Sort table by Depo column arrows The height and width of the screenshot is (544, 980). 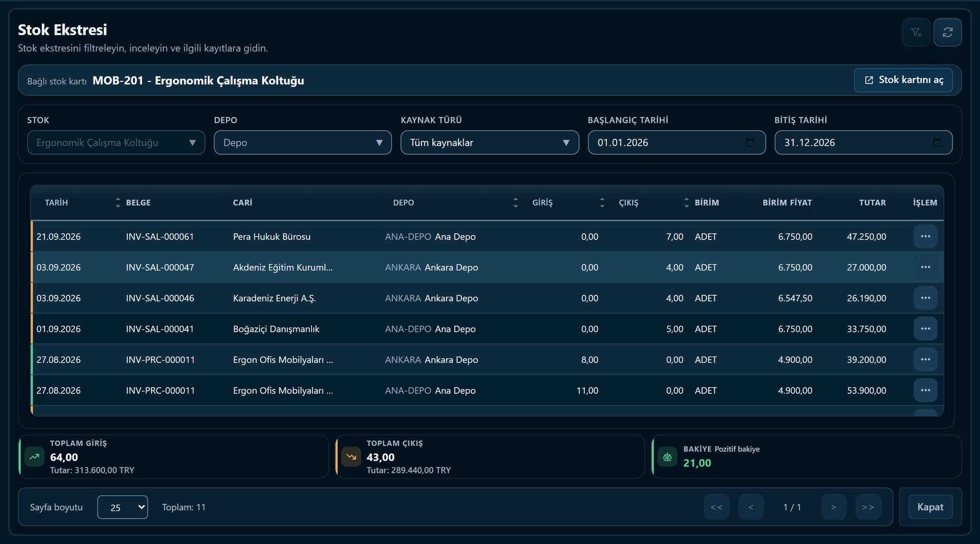pos(516,203)
